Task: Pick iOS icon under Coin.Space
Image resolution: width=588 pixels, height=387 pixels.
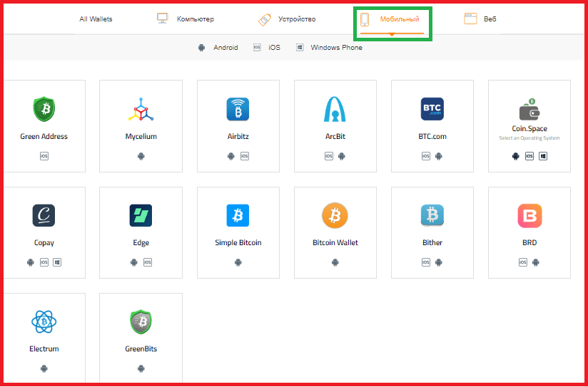Action: pos(529,156)
